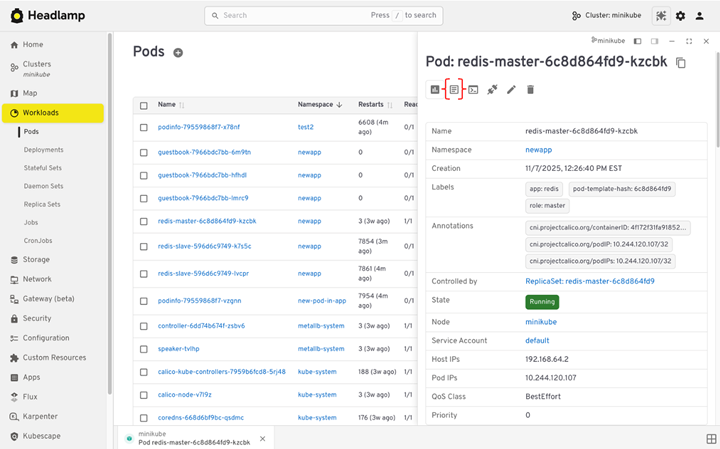Open CronJobs in the sidebar
The image size is (720, 449).
point(38,241)
